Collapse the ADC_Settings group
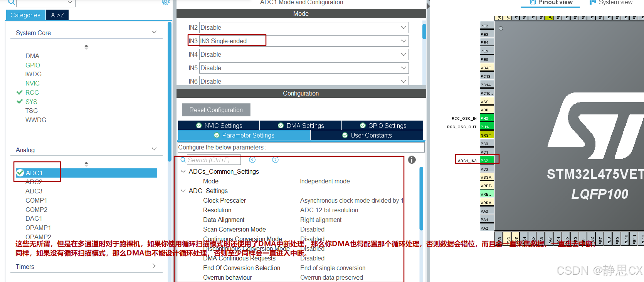 click(183, 191)
